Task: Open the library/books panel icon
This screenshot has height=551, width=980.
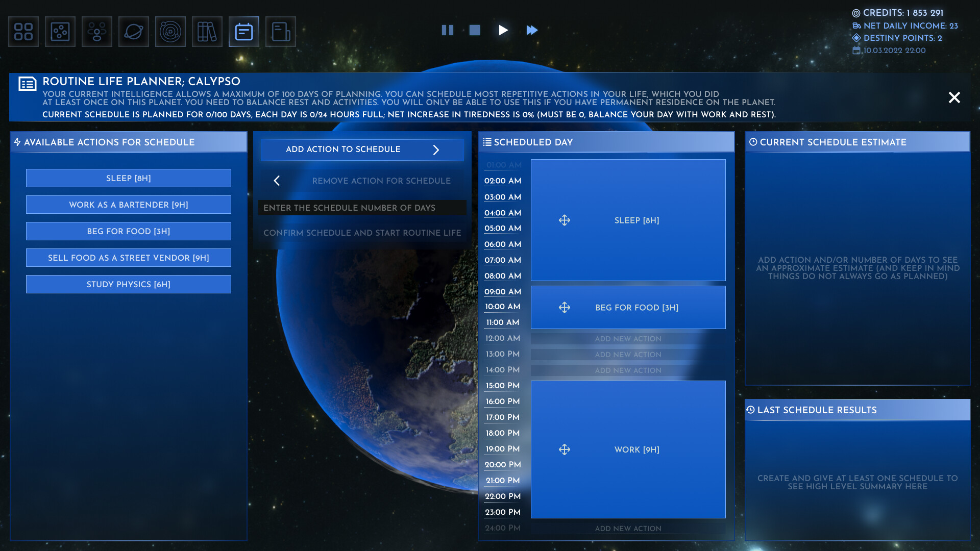Action: click(207, 31)
